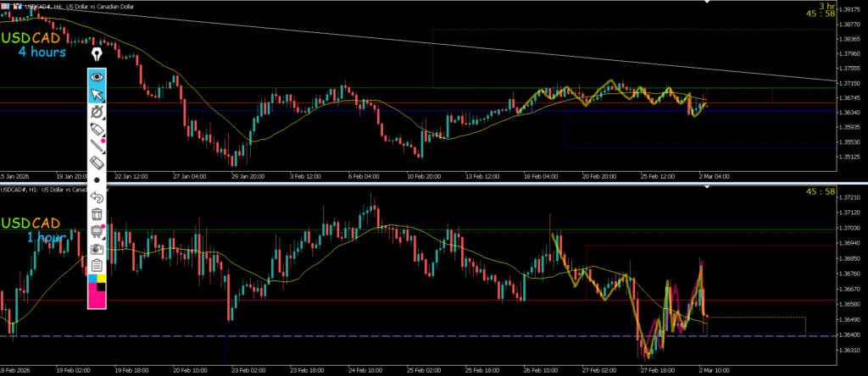Image resolution: width=868 pixels, height=376 pixels.
Task: Click the black dot brush size
Action: coord(97,180)
